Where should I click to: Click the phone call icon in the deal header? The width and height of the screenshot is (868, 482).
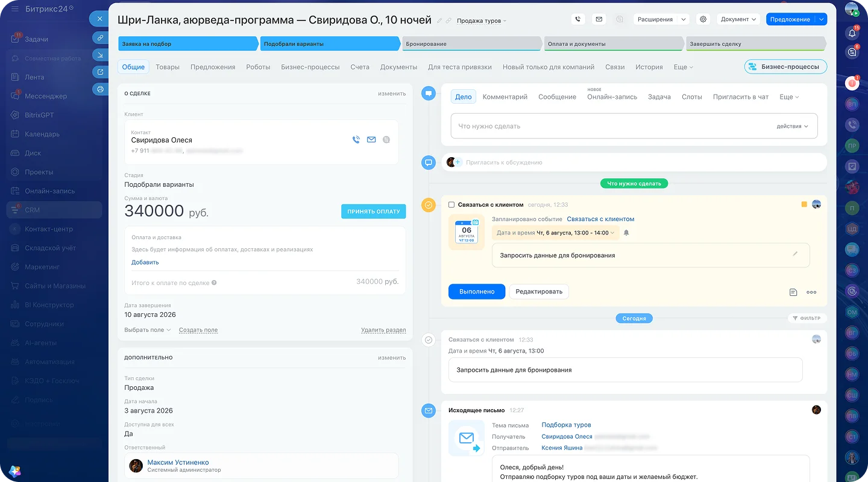click(x=578, y=19)
